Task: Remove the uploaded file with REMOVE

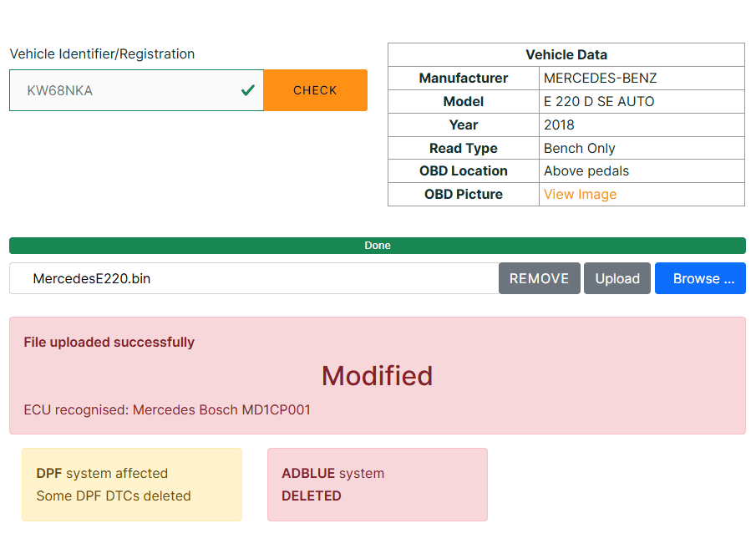Action: pos(539,278)
